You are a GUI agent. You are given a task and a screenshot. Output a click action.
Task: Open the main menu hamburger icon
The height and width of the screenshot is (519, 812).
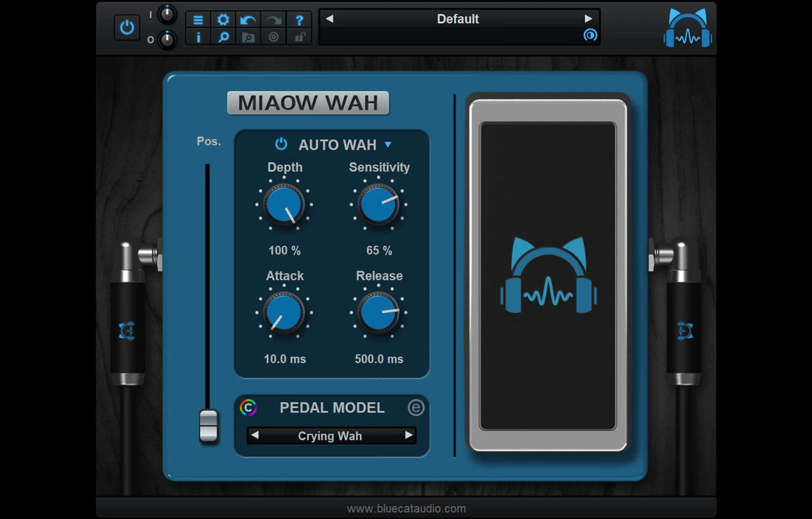click(198, 20)
